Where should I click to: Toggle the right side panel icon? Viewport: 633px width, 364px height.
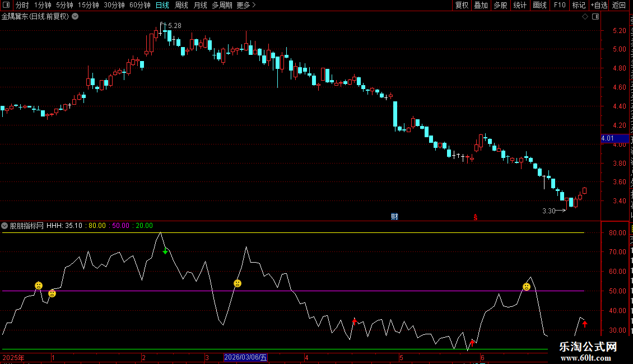(595, 17)
